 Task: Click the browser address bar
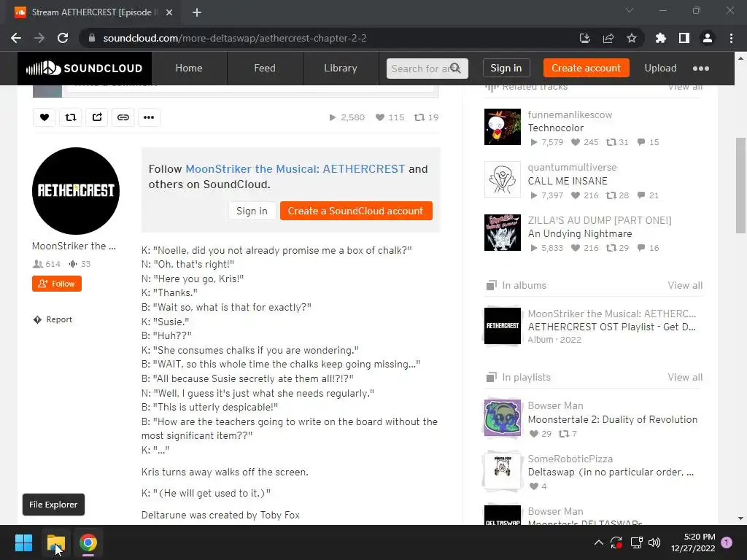329,38
